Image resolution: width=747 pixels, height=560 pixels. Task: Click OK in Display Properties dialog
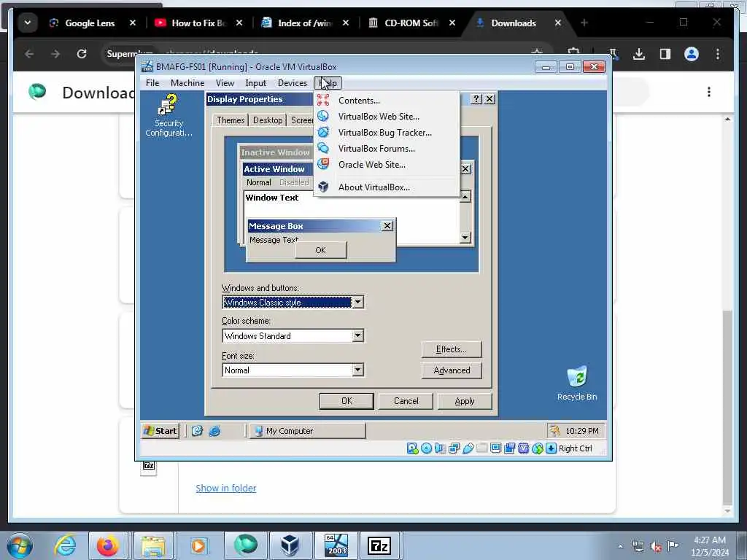pyautogui.click(x=347, y=401)
